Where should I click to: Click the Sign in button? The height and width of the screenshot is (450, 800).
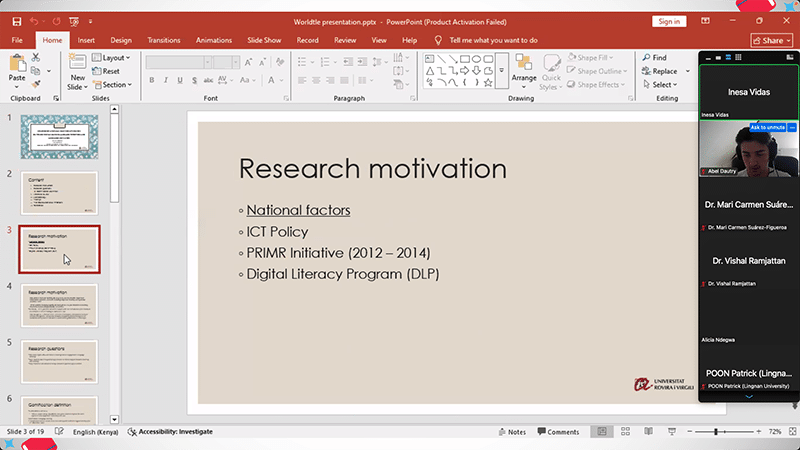pos(668,21)
